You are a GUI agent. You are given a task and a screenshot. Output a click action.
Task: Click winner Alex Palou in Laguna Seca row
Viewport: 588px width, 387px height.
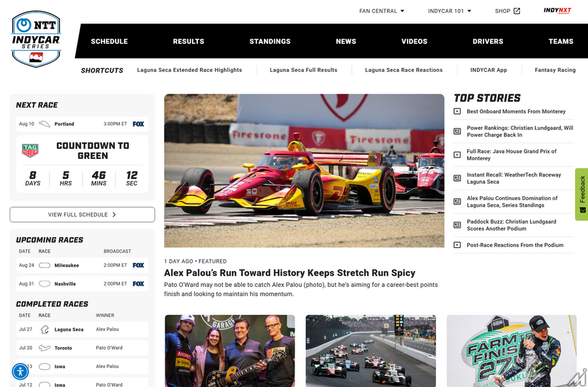point(107,329)
